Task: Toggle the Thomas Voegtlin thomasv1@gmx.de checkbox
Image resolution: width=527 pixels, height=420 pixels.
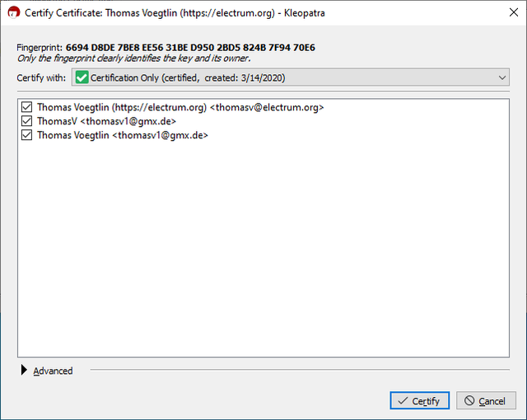Action: coord(26,135)
